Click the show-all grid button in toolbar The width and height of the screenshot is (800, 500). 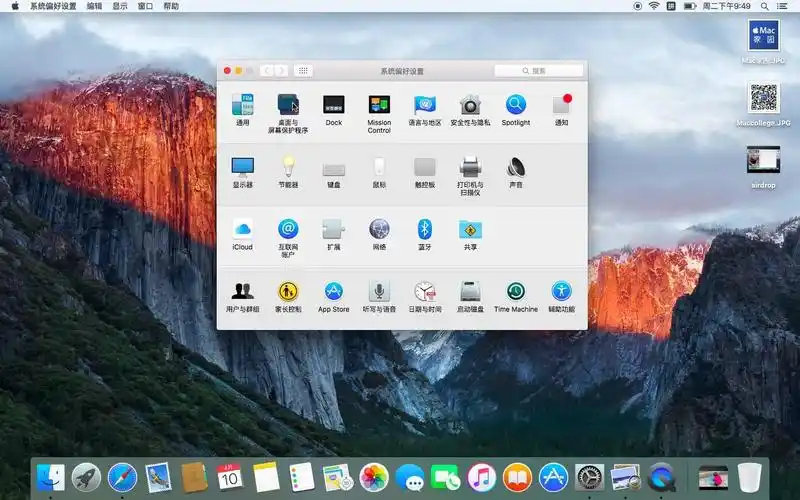click(304, 71)
